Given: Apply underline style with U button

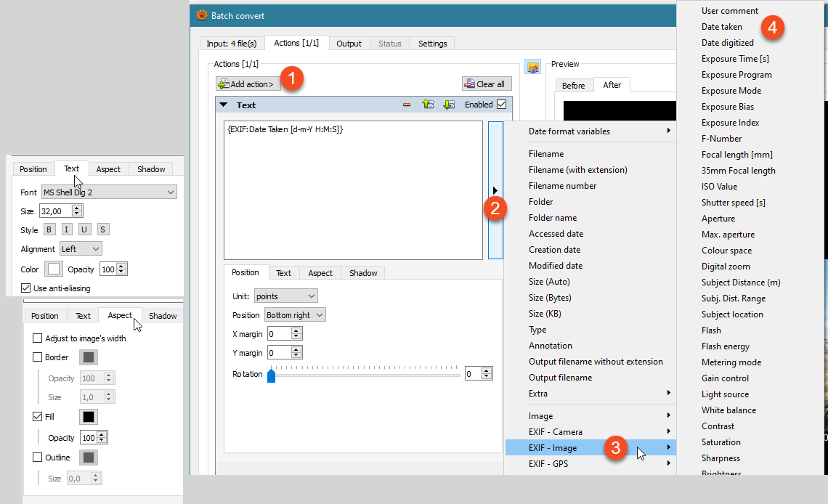Looking at the screenshot, I should coord(85,230).
